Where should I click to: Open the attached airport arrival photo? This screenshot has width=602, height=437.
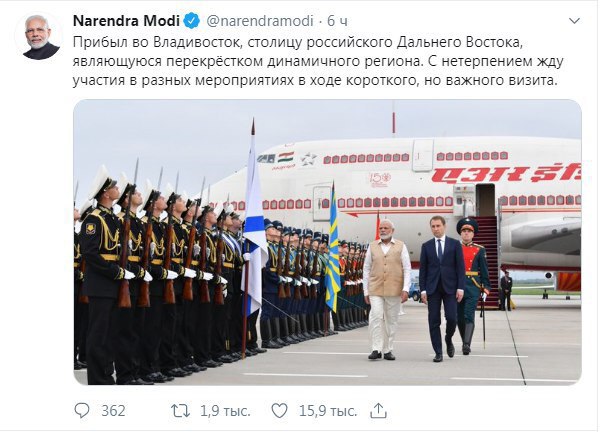click(327, 242)
